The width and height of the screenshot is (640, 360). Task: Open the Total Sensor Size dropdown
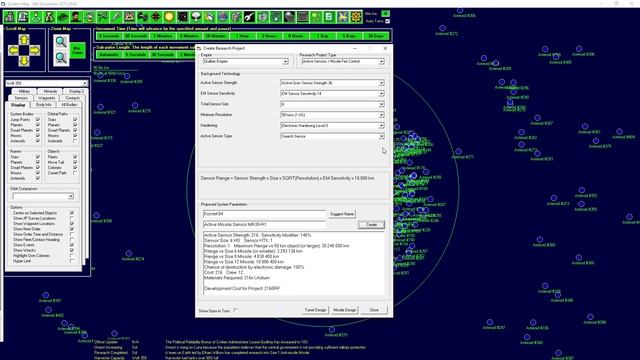point(332,104)
